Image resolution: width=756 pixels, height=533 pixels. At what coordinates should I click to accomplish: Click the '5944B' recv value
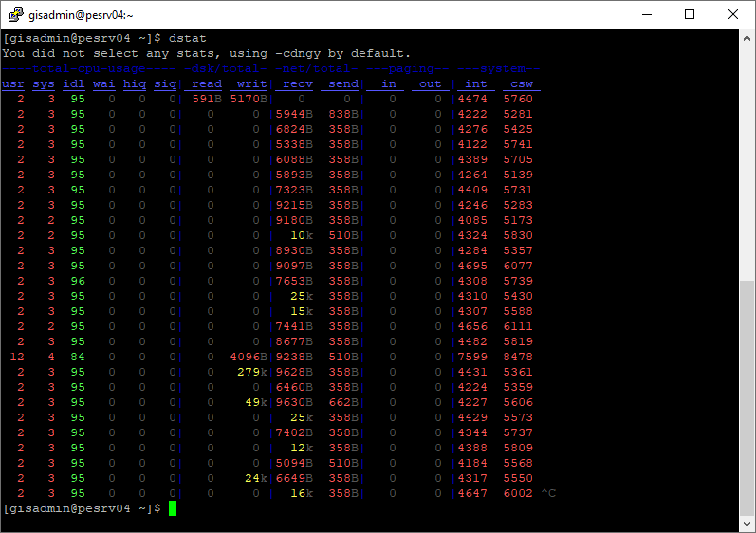coord(294,114)
